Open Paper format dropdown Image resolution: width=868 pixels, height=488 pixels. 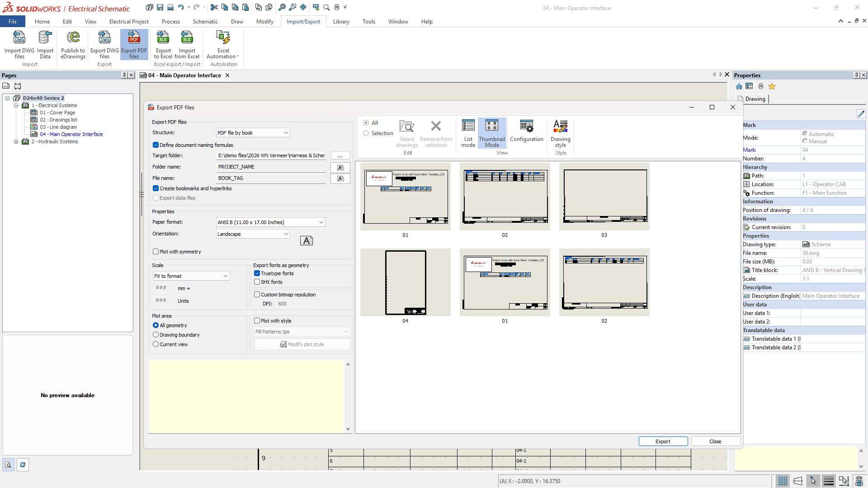(270, 222)
